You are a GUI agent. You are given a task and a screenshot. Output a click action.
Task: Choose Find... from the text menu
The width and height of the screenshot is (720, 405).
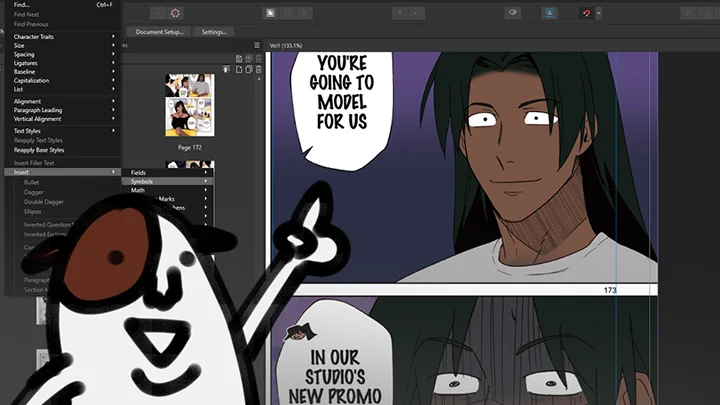(63, 5)
